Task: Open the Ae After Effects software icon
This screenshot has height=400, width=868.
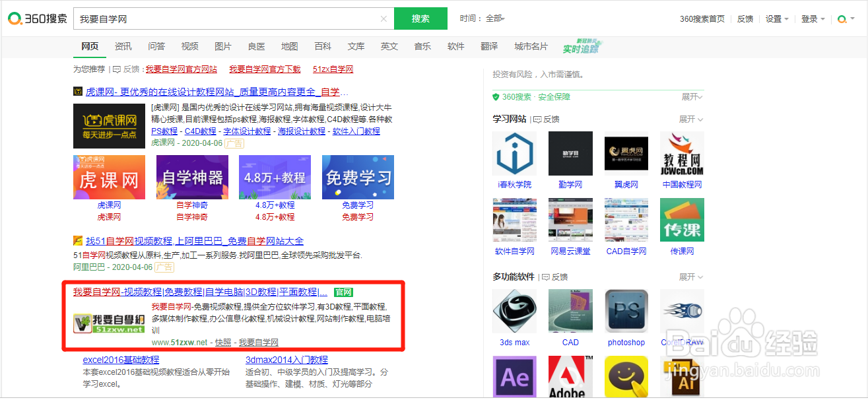Action: [514, 378]
